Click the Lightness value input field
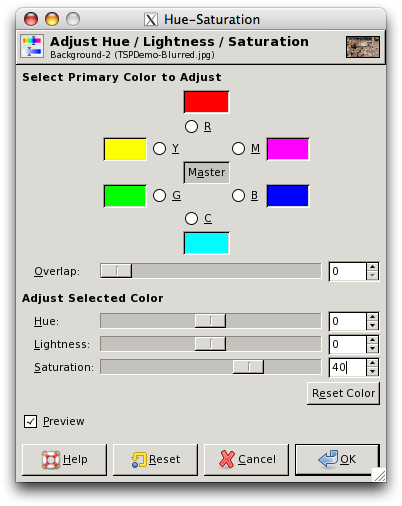 click(348, 344)
